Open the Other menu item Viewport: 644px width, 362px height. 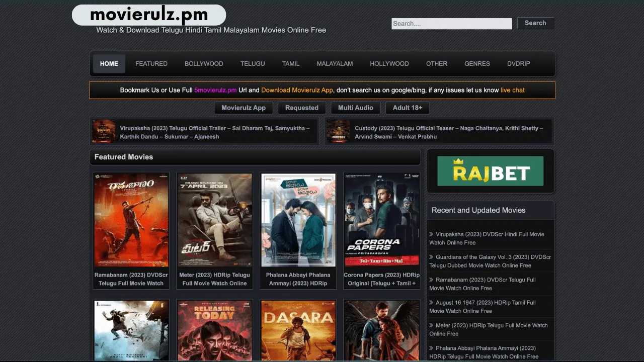437,64
